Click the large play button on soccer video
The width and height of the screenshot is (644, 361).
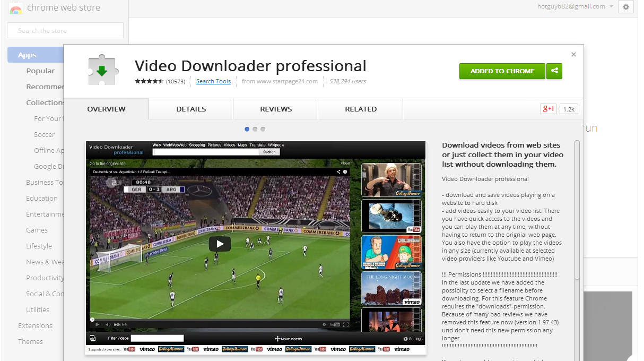[220, 244]
